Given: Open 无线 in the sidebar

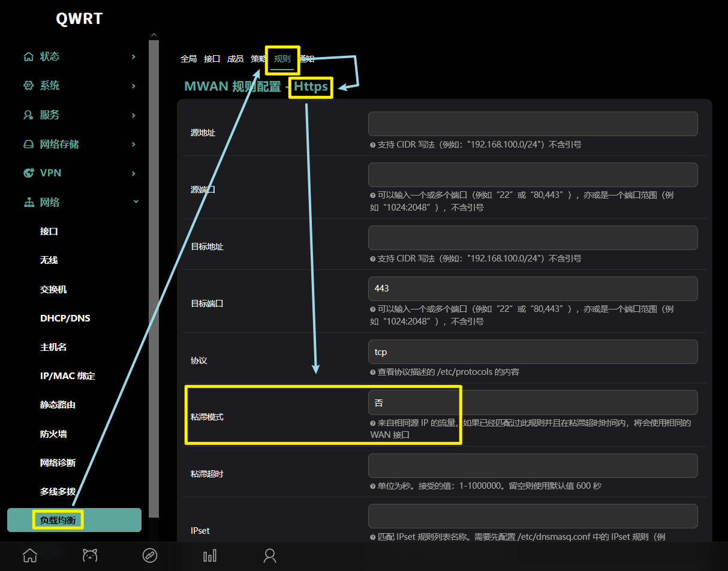Looking at the screenshot, I should (x=49, y=260).
